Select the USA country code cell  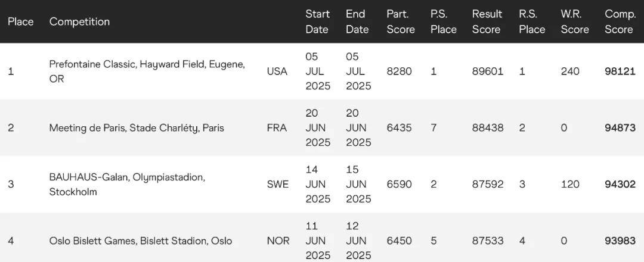click(277, 71)
